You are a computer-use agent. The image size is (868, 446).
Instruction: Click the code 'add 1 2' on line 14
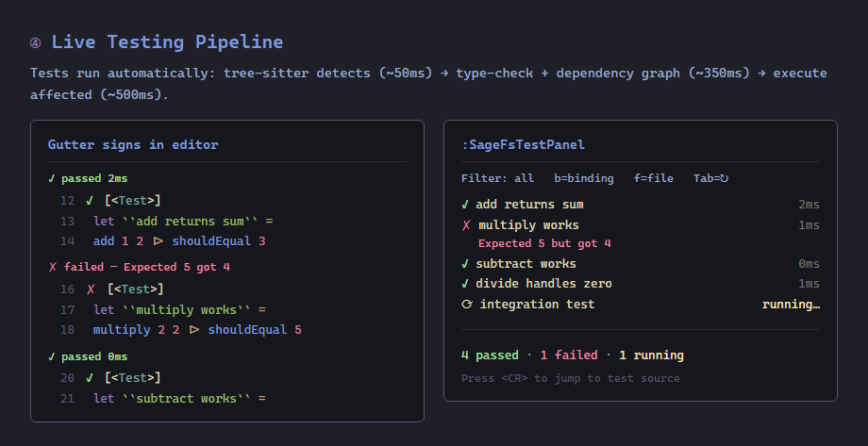[118, 241]
